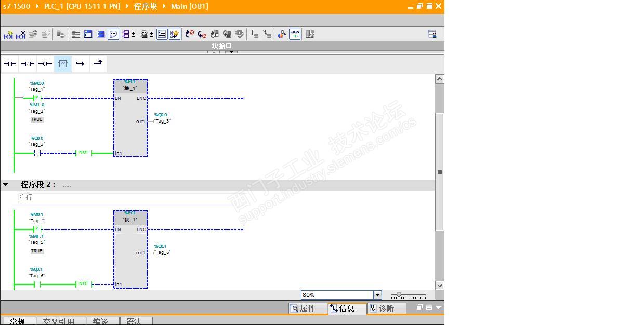Select the Tag_4 P-edge contact
Image resolution: width=644 pixels, height=325 pixels.
tap(37, 229)
